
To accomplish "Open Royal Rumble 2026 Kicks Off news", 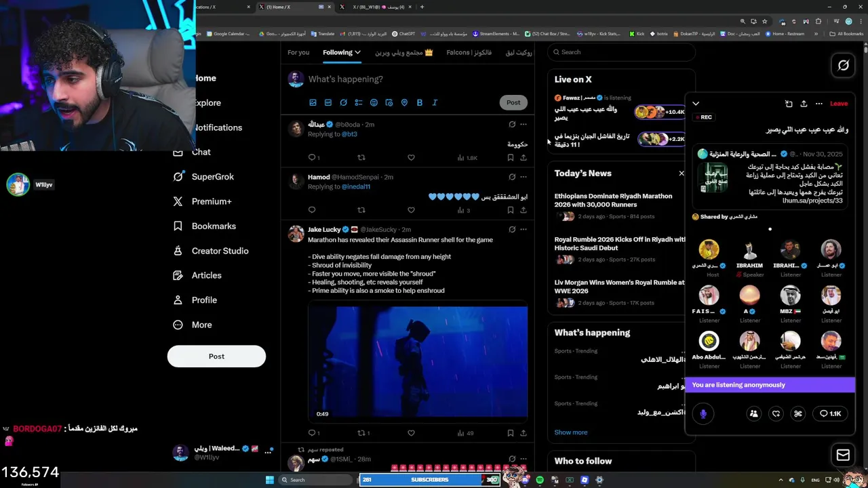I will point(620,243).
